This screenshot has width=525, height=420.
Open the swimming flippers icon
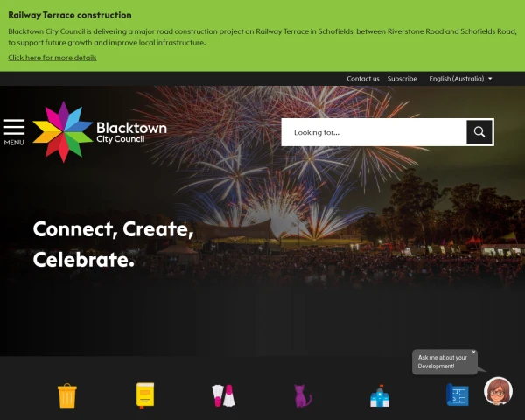click(x=223, y=395)
